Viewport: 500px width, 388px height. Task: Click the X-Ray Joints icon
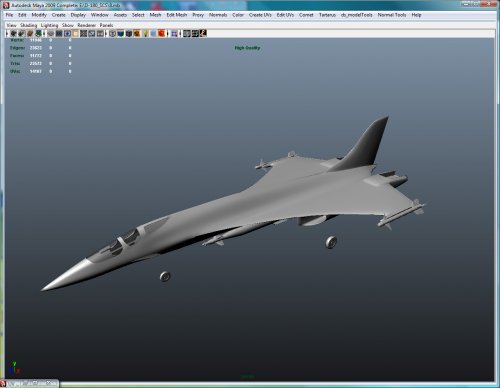click(203, 33)
